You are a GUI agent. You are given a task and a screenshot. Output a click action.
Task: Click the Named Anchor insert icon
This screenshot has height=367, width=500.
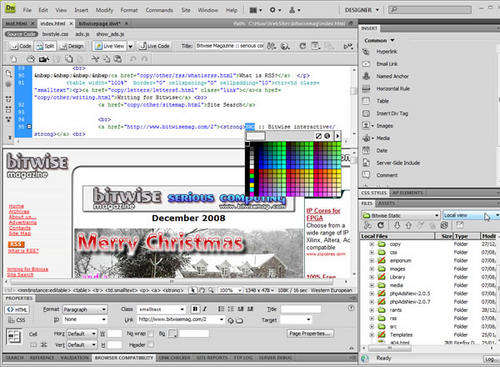(x=366, y=76)
